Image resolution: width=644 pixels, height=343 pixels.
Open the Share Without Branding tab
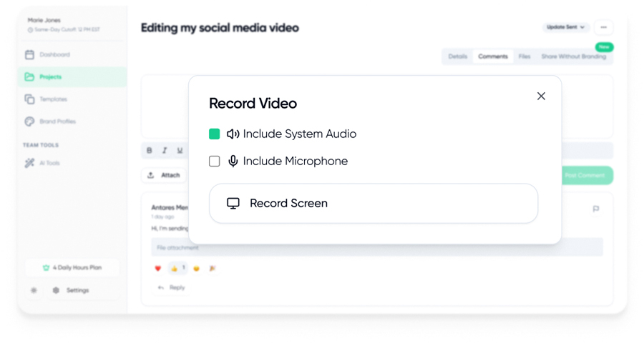pos(573,56)
